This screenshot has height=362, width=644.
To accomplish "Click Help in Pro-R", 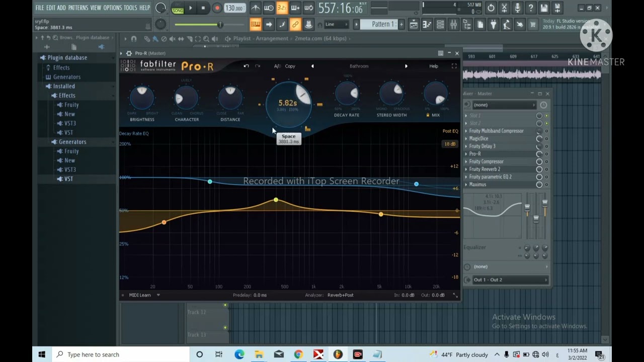I will point(434,66).
